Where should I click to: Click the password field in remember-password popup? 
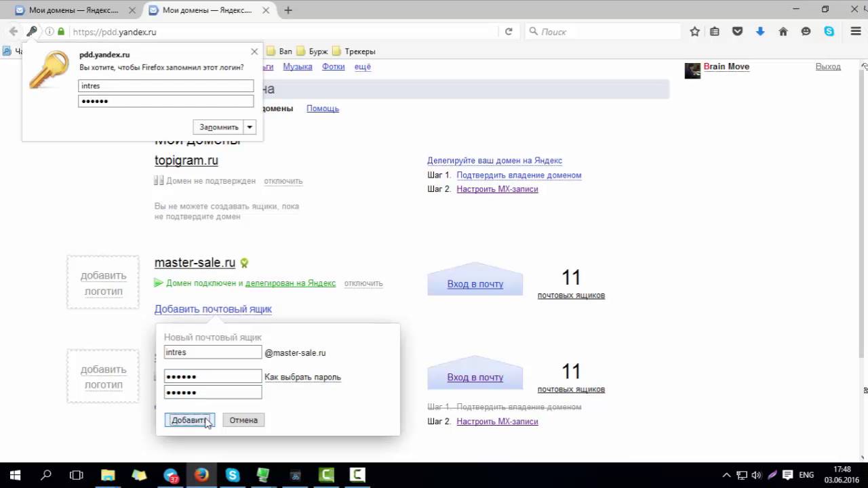(x=166, y=101)
